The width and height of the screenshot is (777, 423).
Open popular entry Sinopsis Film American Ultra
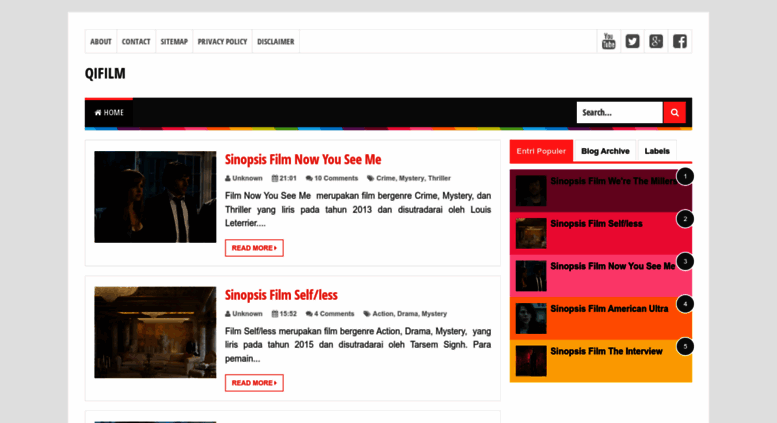[609, 309]
